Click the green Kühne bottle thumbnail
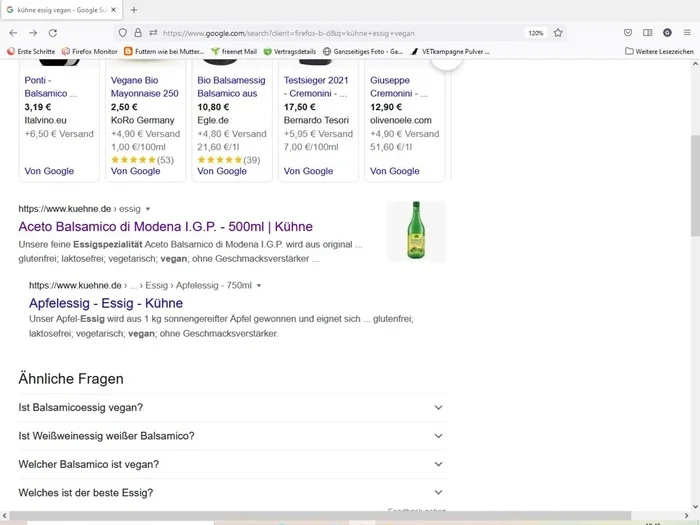This screenshot has height=525, width=700. pos(416,232)
